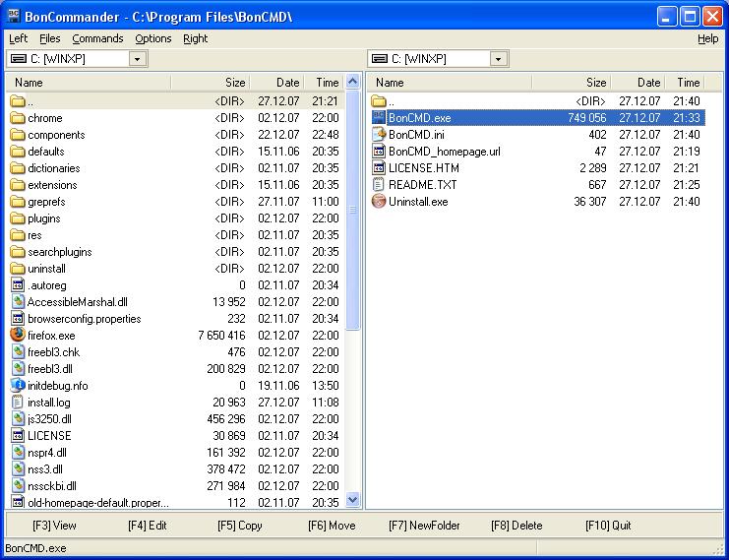Viewport: 729px width, 560px height.
Task: Click the BonCMD.exe application icon
Action: tap(379, 118)
